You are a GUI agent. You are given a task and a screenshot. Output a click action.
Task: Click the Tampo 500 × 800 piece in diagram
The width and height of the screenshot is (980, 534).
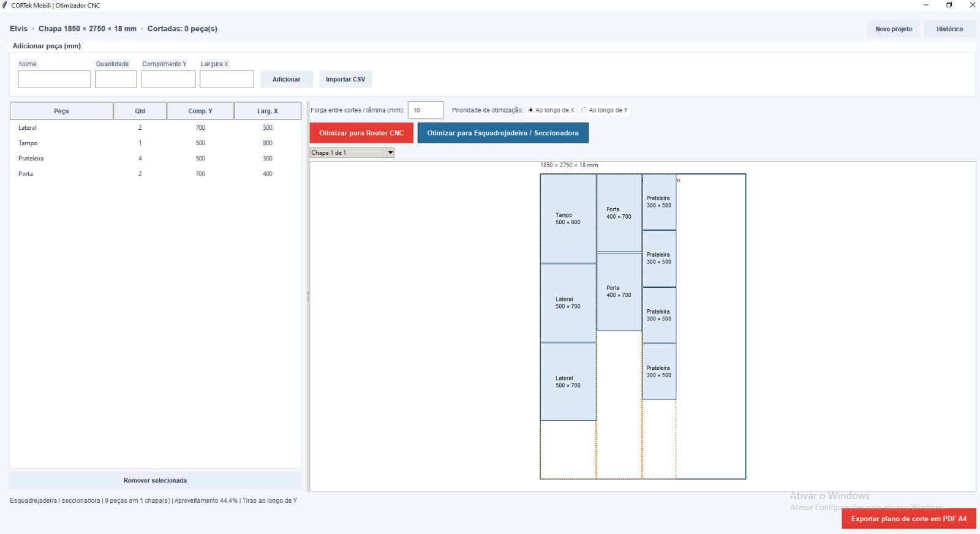pyautogui.click(x=568, y=219)
